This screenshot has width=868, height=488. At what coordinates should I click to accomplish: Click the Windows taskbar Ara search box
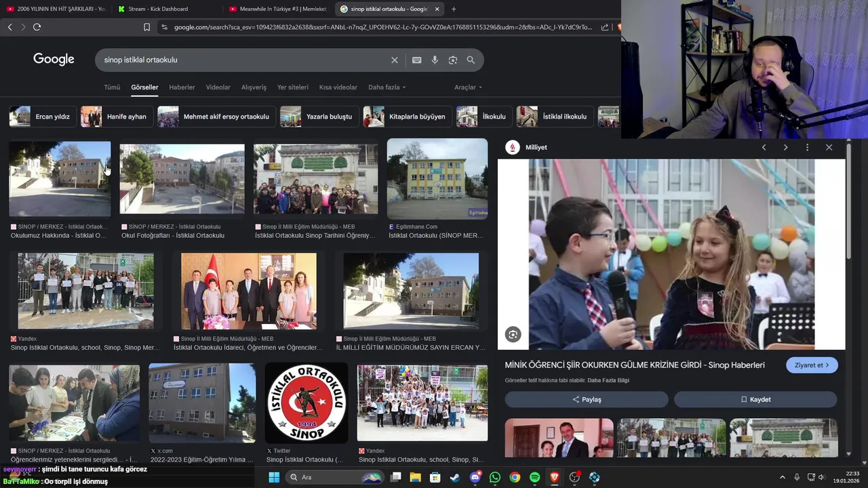click(335, 477)
